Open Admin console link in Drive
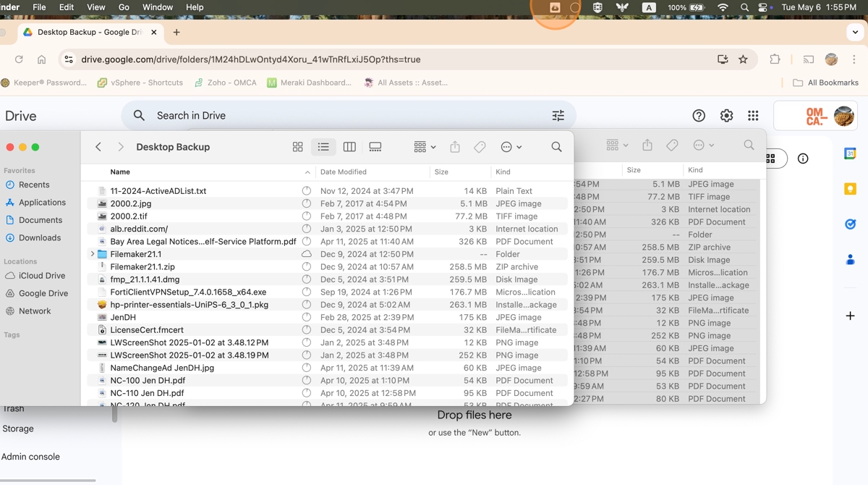The width and height of the screenshot is (868, 485). (30, 457)
